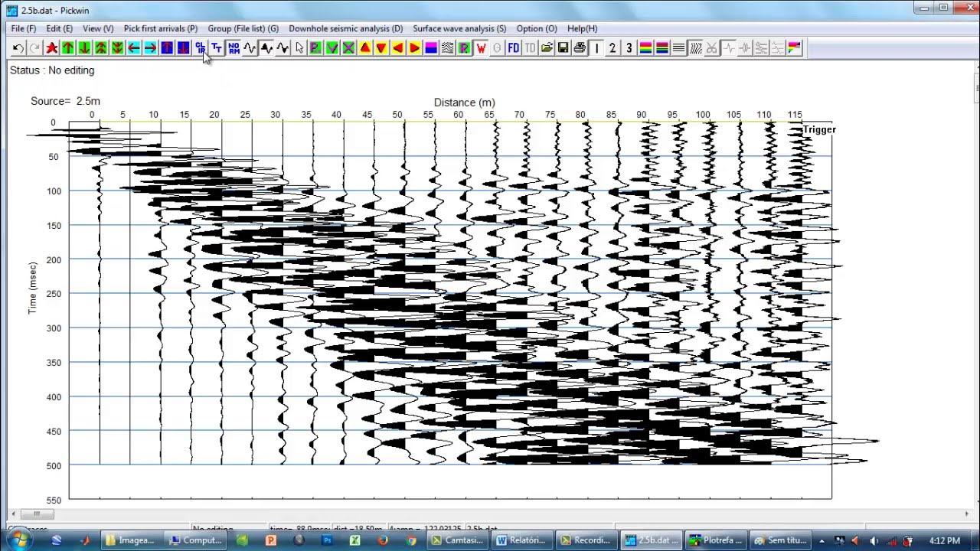
Task: Click the horizontal scrollbar left arrow
Action: pos(14,514)
